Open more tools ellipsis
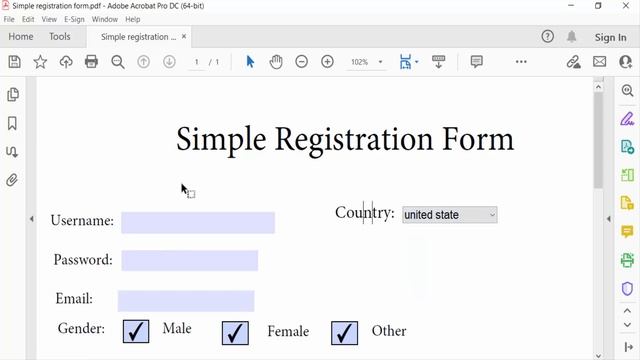 [x=521, y=62]
